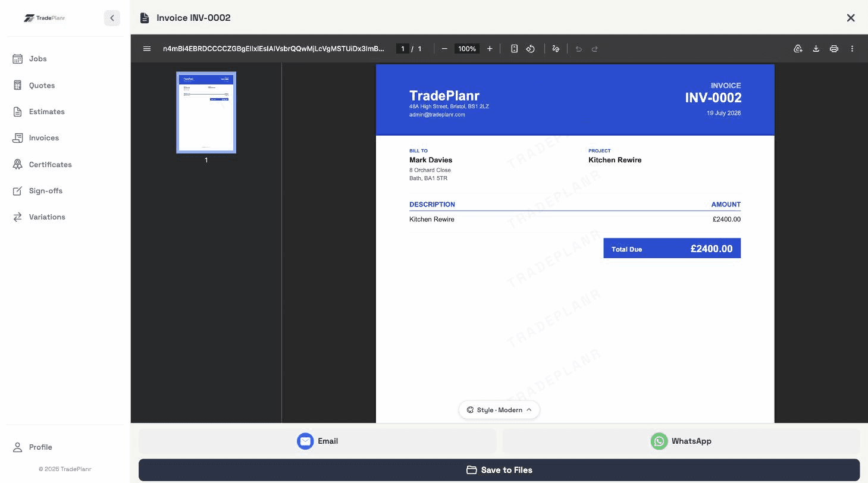
Task: Open the Style · Modern selector
Action: pos(499,410)
